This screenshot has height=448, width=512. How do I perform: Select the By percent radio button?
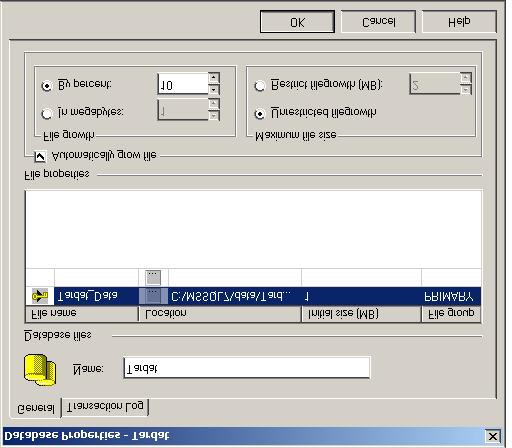tap(47, 86)
